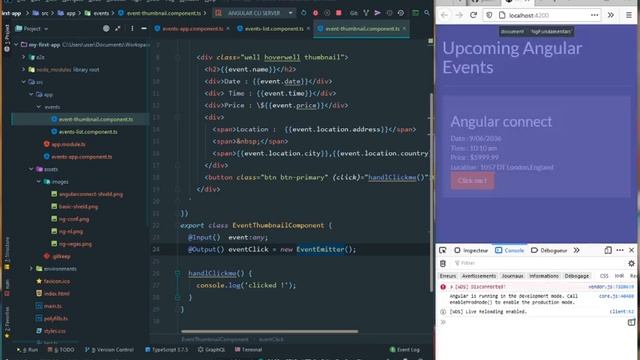Toggle the Informations console filter
Viewport: 640px width, 360px height.
[x=544, y=276]
